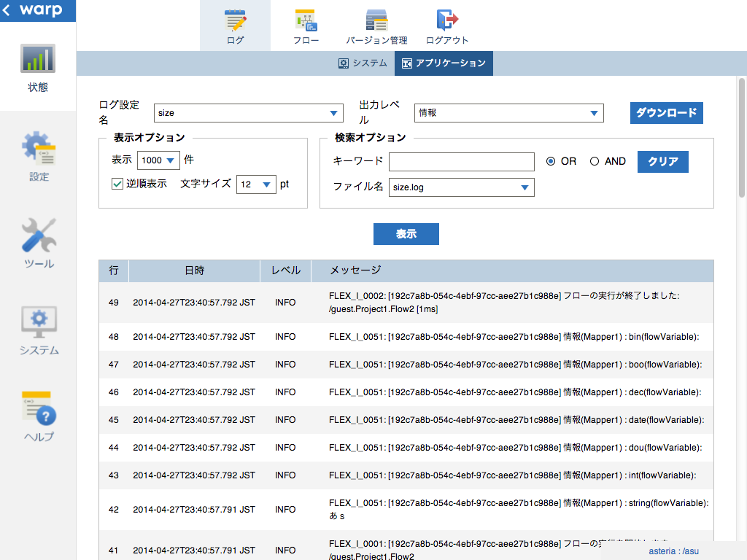Open the ログ設定名 dropdown showing size
Screen dimensions: 747x560
(x=248, y=113)
